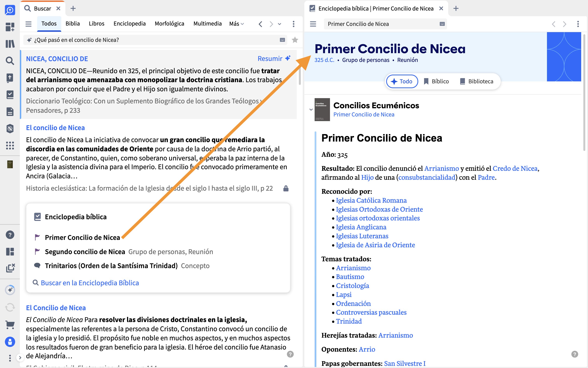Toggle the search box keyboard icon
The image size is (588, 368).
point(282,40)
